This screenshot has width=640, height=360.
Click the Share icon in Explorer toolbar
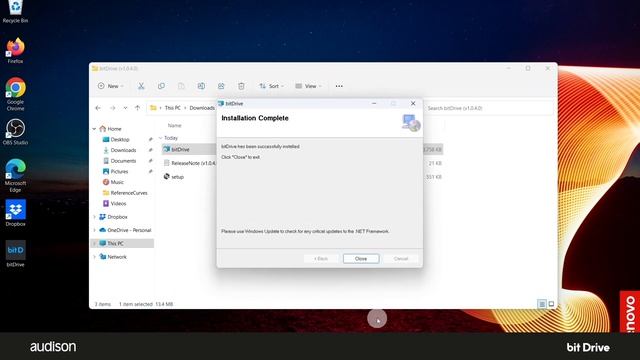click(221, 86)
